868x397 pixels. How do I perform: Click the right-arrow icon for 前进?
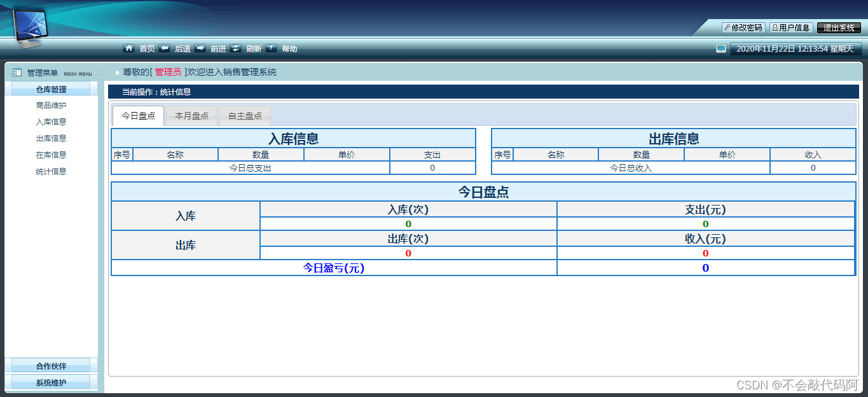[x=200, y=48]
